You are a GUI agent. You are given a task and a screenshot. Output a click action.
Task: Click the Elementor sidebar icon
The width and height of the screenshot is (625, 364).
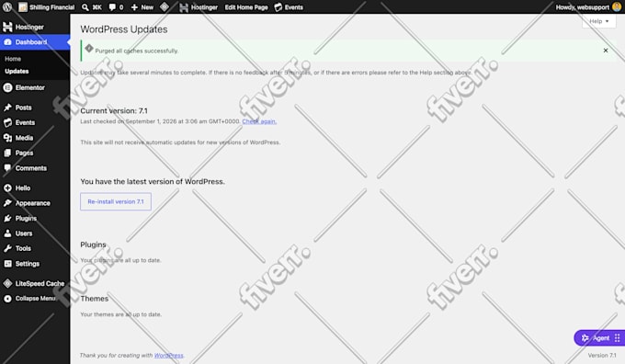(7, 87)
